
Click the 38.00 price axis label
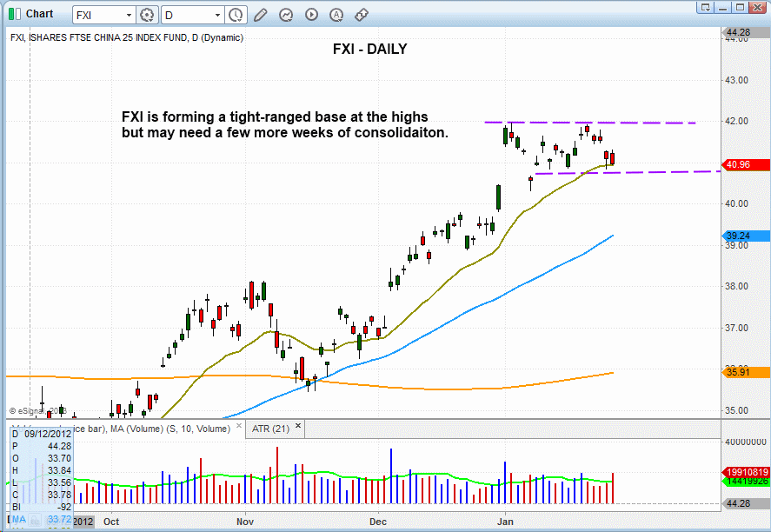click(x=736, y=286)
